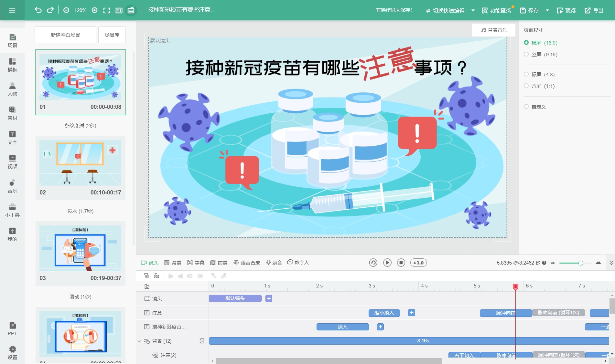
Task: Open the 数字人 tab
Action: tap(298, 262)
